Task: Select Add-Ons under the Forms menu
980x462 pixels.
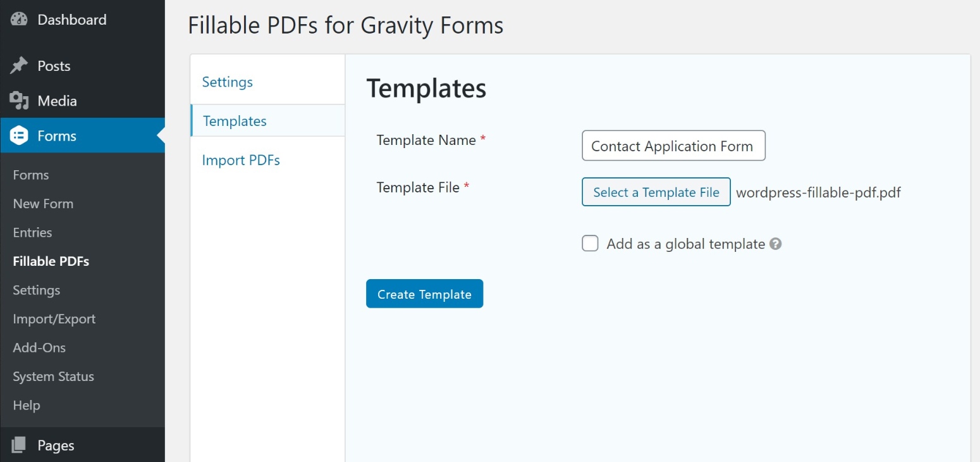Action: (39, 347)
